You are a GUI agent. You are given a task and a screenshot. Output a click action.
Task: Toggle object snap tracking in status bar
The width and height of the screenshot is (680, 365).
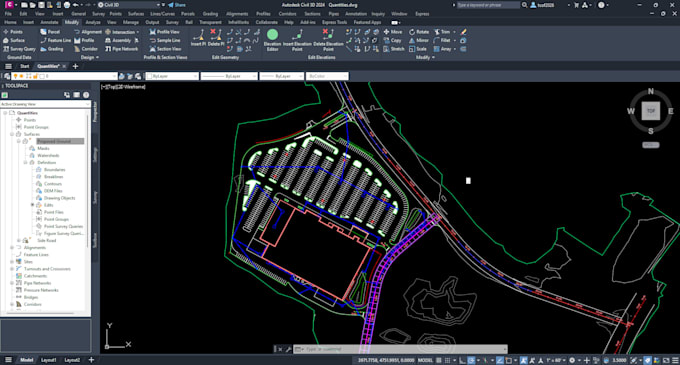coord(500,360)
